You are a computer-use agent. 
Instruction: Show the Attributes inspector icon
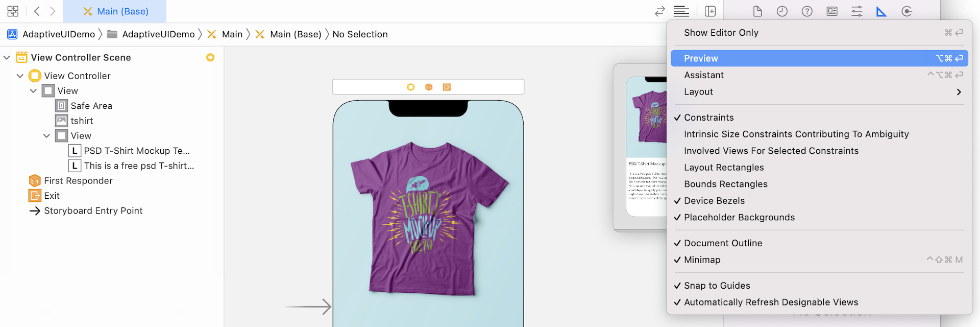(857, 11)
